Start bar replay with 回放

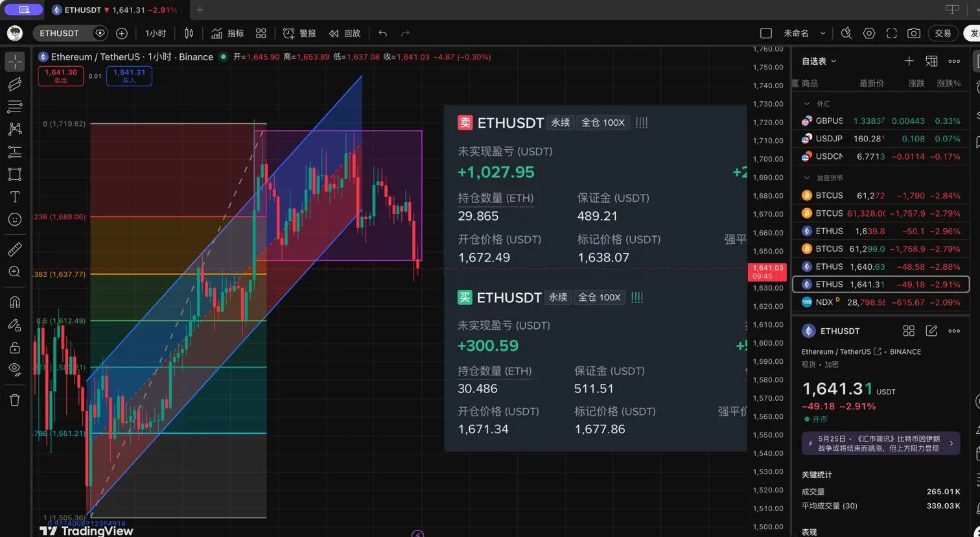[x=344, y=33]
